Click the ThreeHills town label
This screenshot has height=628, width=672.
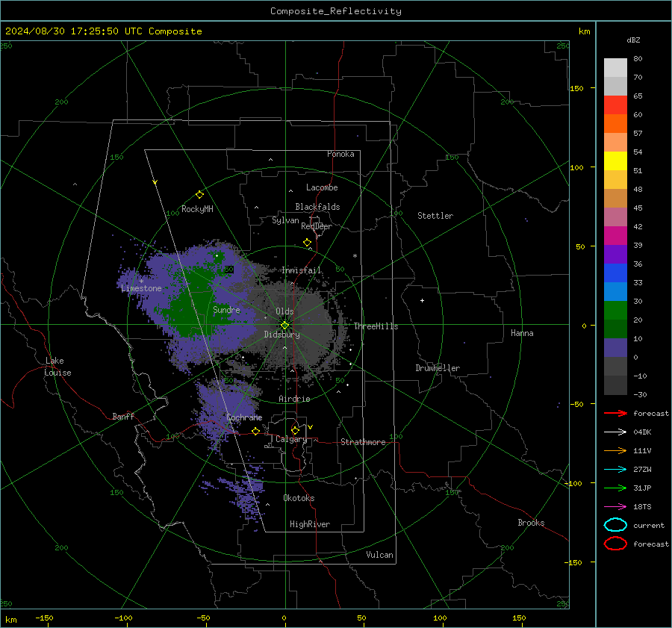(376, 326)
